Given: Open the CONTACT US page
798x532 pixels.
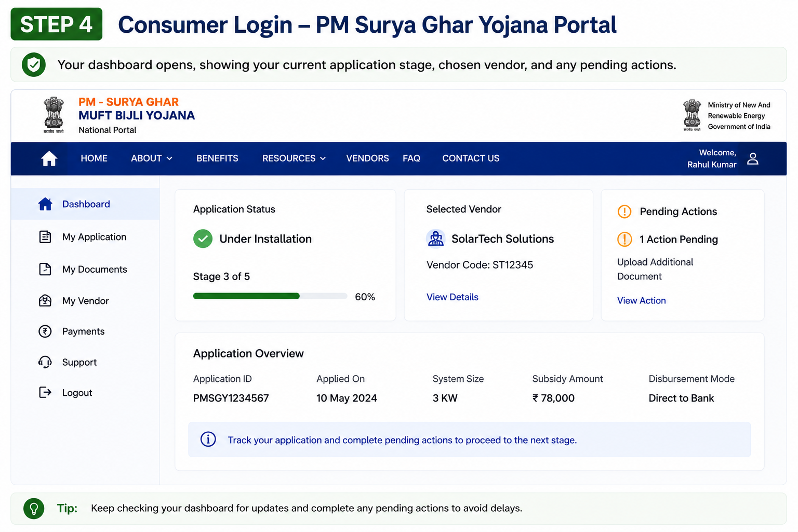Looking at the screenshot, I should [x=471, y=158].
